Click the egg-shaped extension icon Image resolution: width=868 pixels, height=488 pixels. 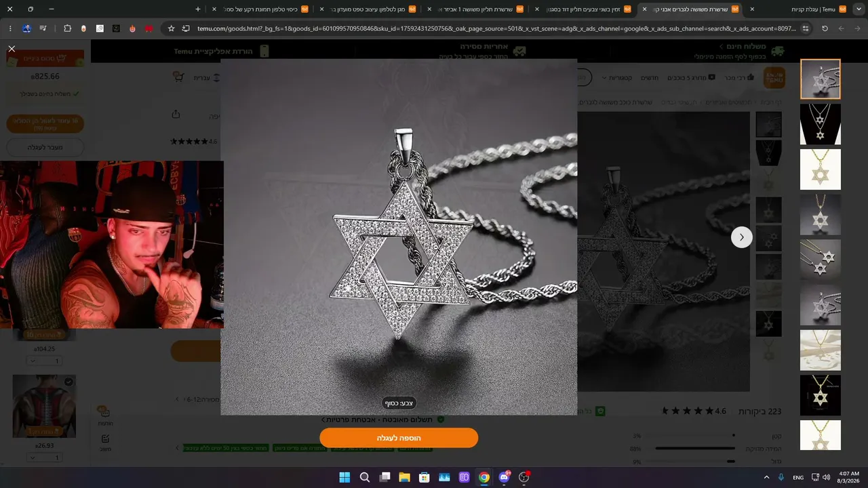83,28
